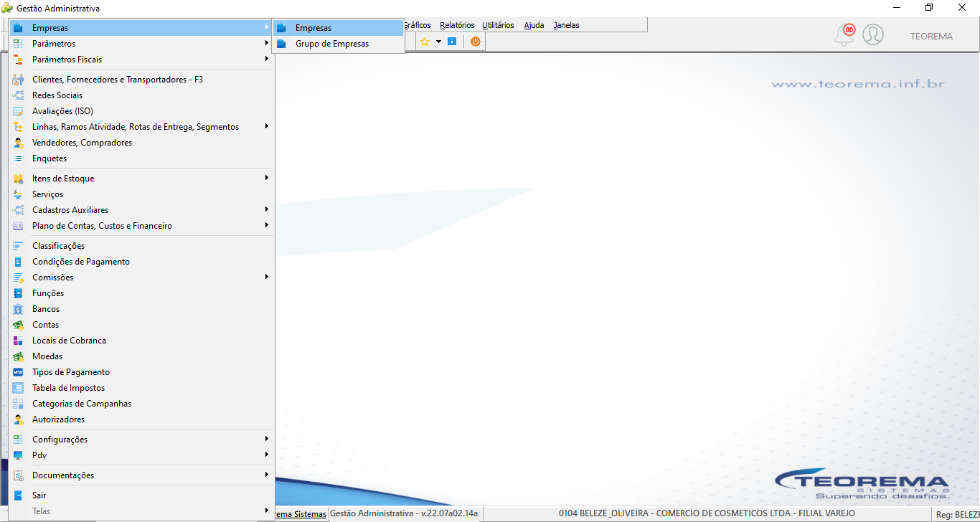Click the Bancos icon
Image resolution: width=980 pixels, height=522 pixels.
click(x=18, y=309)
